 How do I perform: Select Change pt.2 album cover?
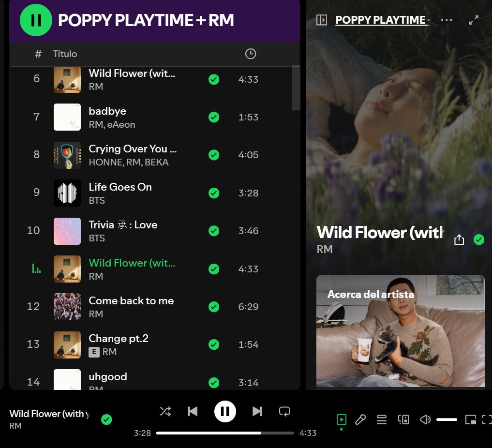[x=67, y=345]
